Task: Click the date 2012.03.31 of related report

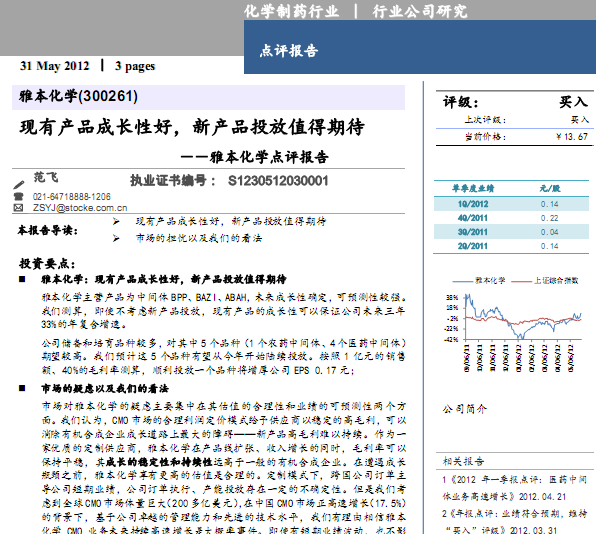Action: 534,530
